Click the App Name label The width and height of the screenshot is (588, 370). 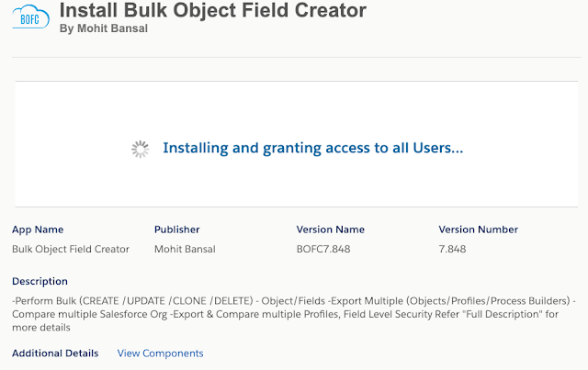point(38,230)
